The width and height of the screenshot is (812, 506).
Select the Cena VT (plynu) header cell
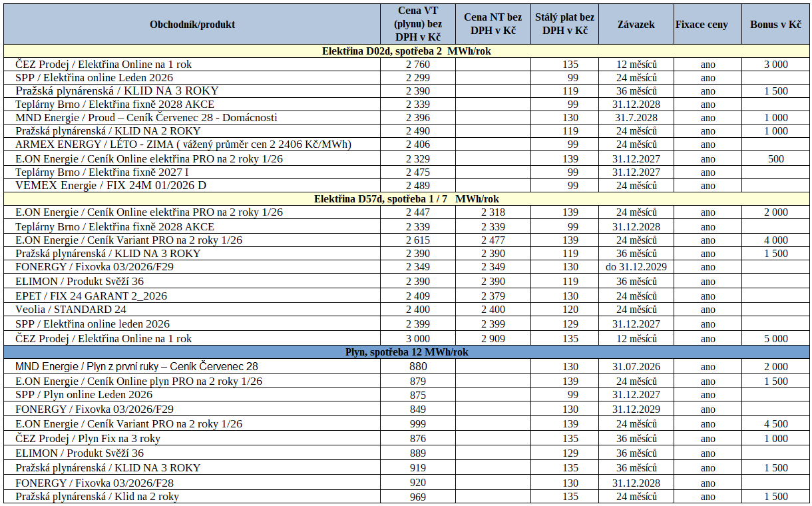[417, 25]
